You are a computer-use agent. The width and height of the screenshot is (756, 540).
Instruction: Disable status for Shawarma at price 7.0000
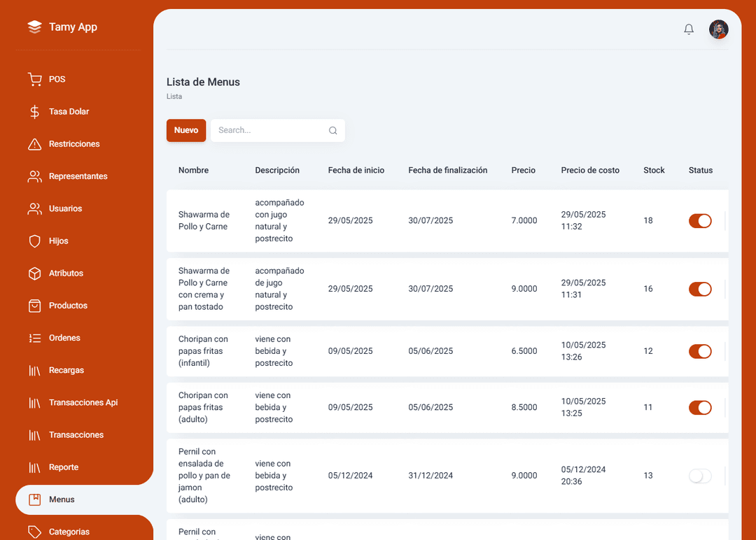700,221
